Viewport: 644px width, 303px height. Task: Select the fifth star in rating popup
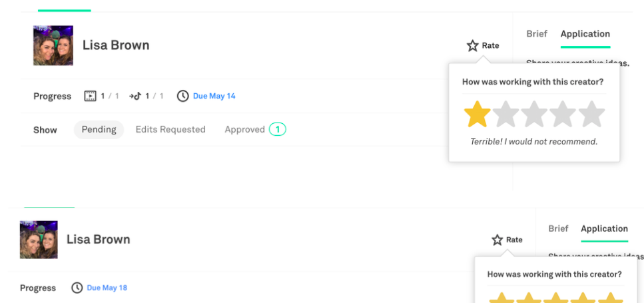(x=591, y=115)
